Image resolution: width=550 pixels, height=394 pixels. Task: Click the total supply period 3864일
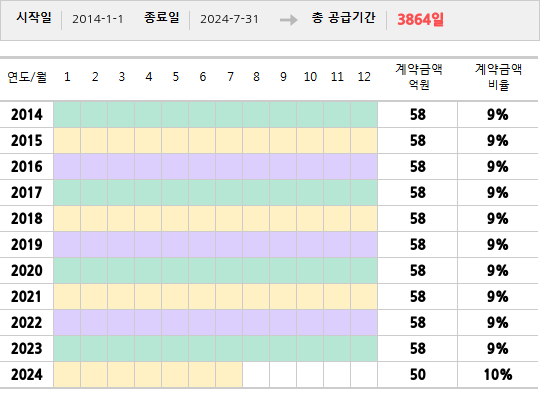coord(420,20)
